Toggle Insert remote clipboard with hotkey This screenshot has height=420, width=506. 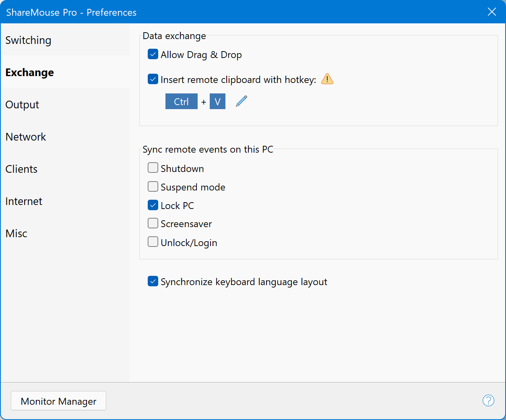[153, 79]
